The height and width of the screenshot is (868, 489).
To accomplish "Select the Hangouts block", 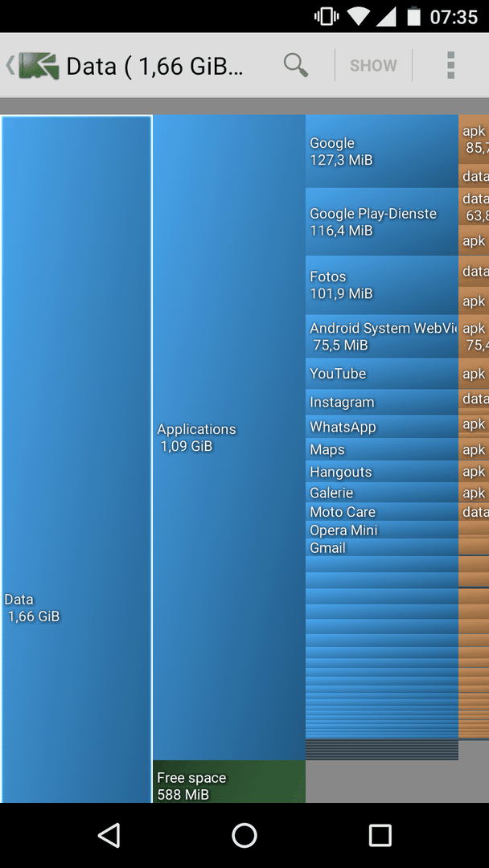I will 381,472.
